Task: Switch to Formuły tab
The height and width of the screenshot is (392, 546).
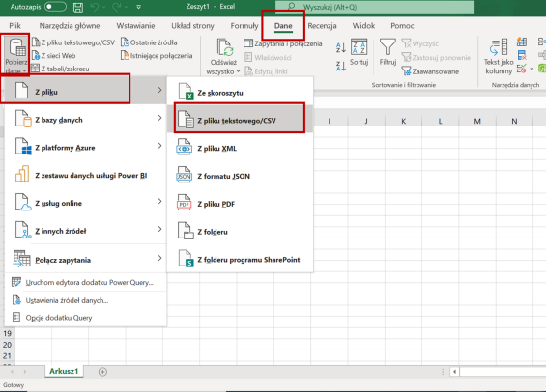Action: click(x=244, y=26)
